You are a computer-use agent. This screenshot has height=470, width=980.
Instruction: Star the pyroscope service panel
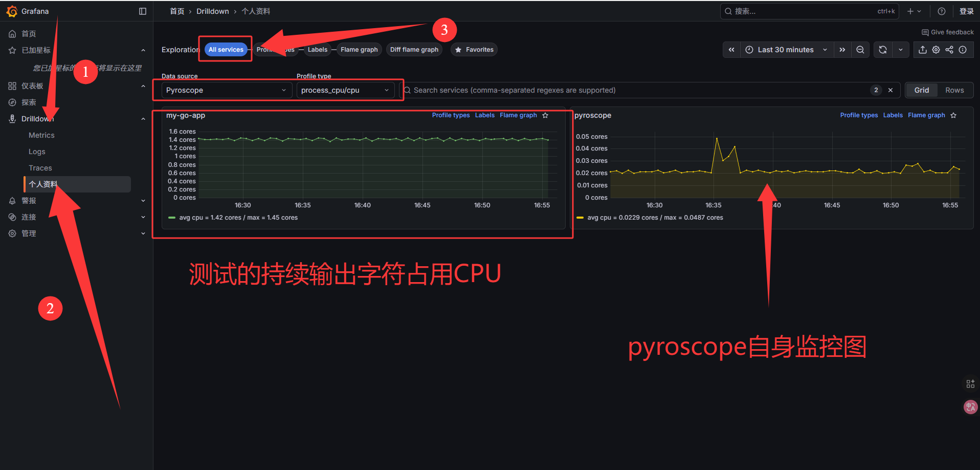[953, 116]
